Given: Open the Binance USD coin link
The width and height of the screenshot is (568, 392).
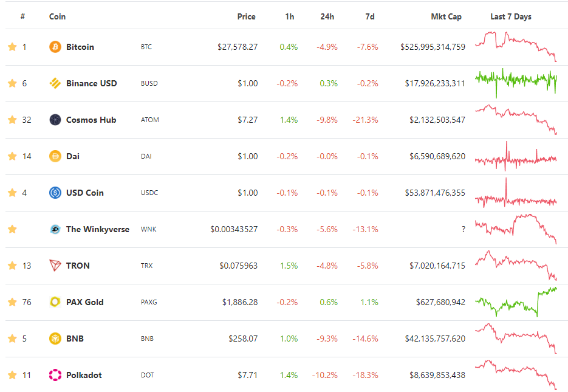Looking at the screenshot, I should [92, 83].
